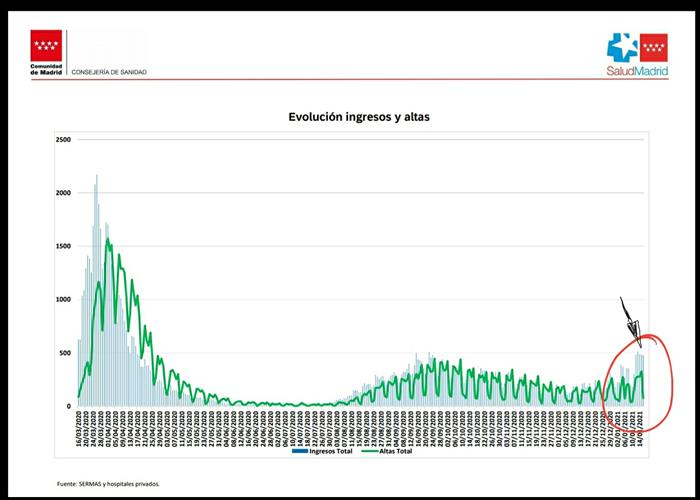Screen dimensions: 700x500
Task: Click the Comunidad de Madrid flag logo
Action: pyautogui.click(x=46, y=43)
